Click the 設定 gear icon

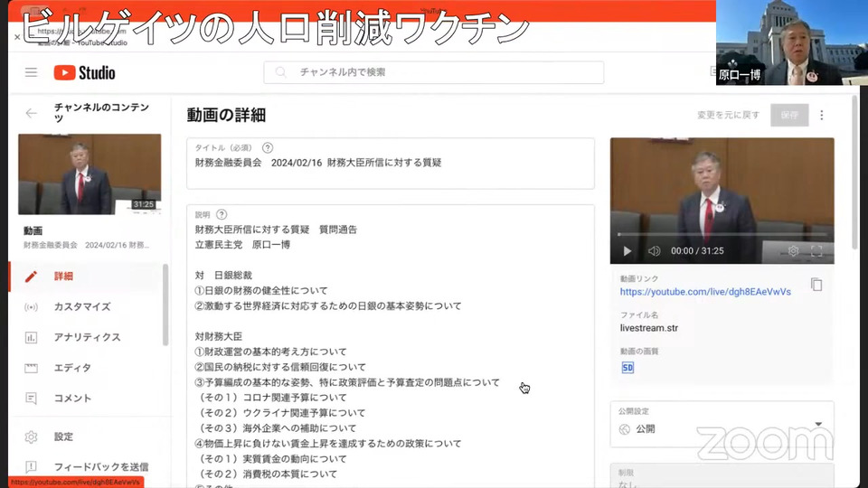(31, 437)
